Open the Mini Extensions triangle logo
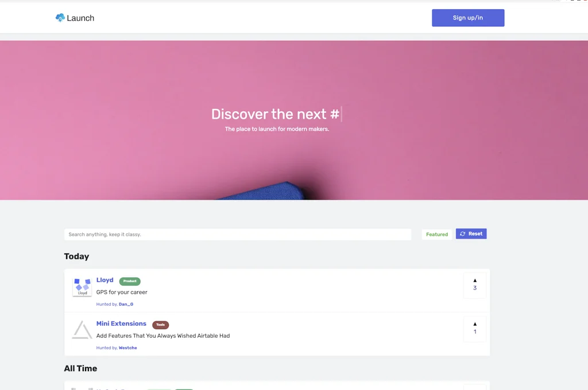Viewport: 588px width, 390px height. click(82, 330)
